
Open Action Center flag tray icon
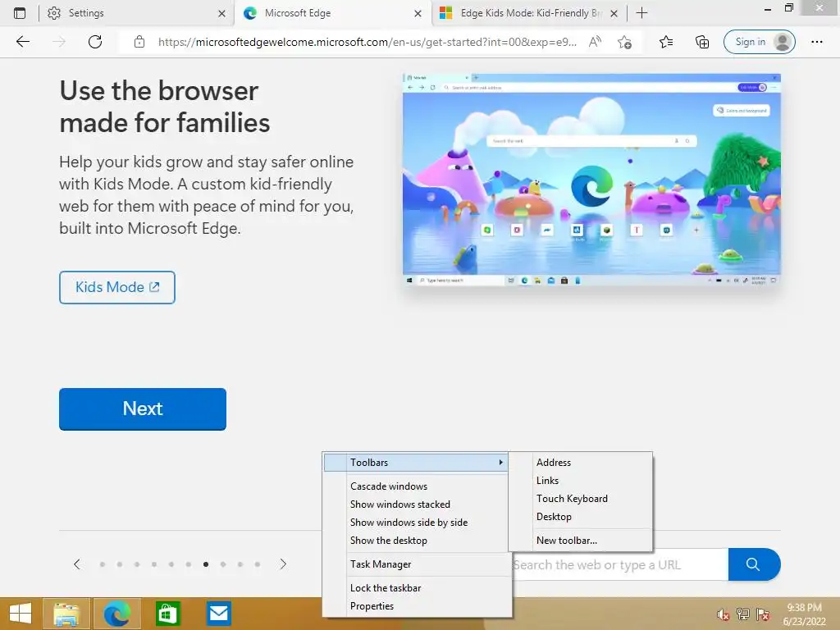click(x=763, y=614)
